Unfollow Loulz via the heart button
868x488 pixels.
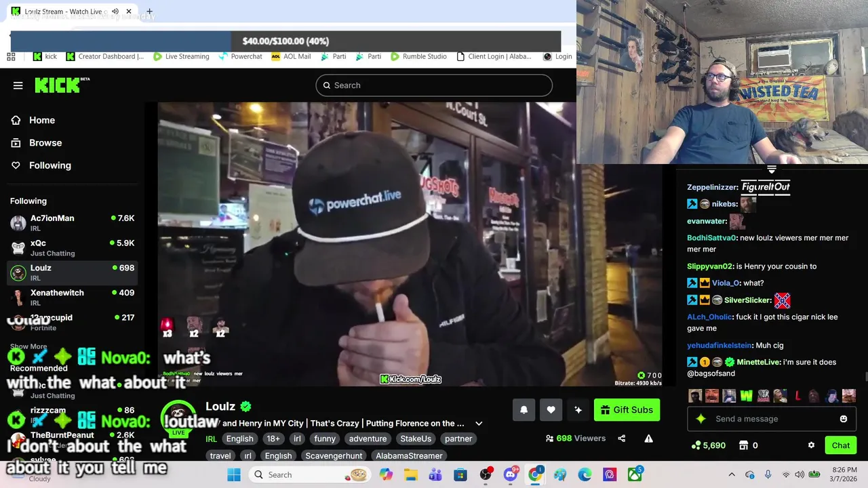click(551, 409)
